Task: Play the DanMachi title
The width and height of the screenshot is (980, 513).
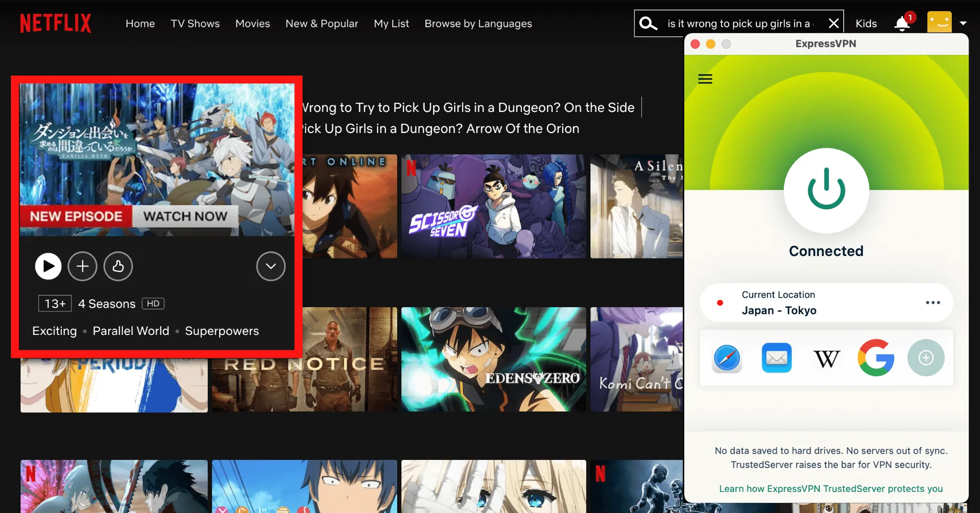Action: coord(48,266)
